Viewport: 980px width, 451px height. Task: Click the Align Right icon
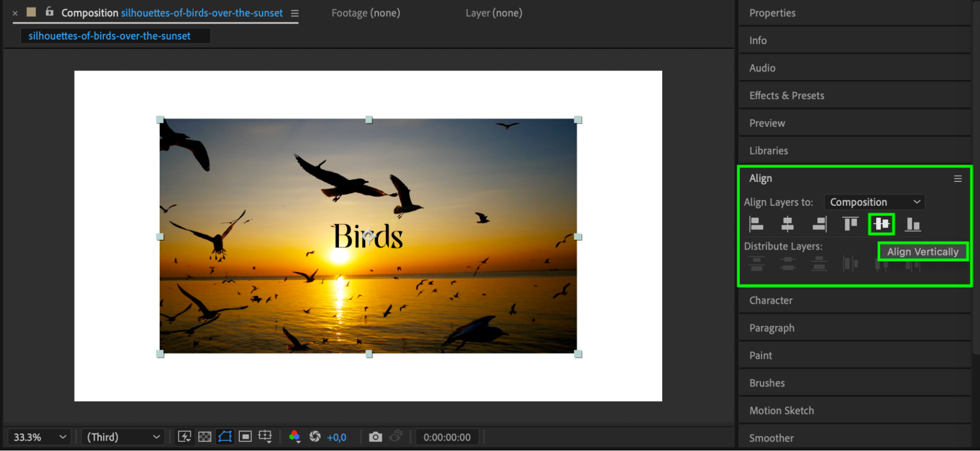[x=819, y=224]
